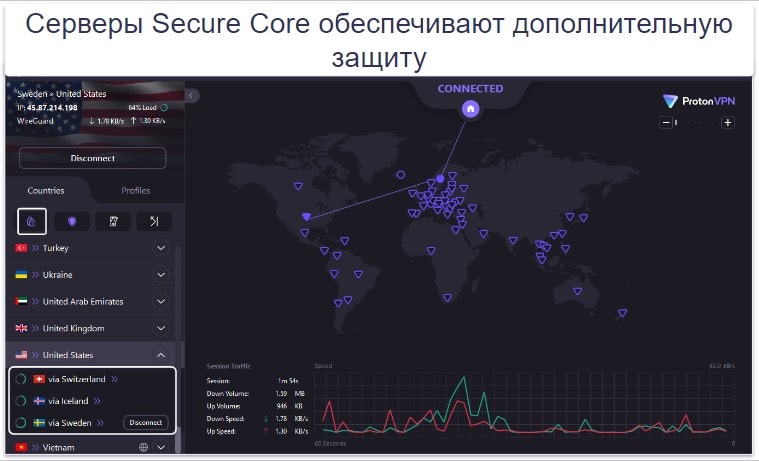Select the United Kingdom country row

tap(91, 328)
